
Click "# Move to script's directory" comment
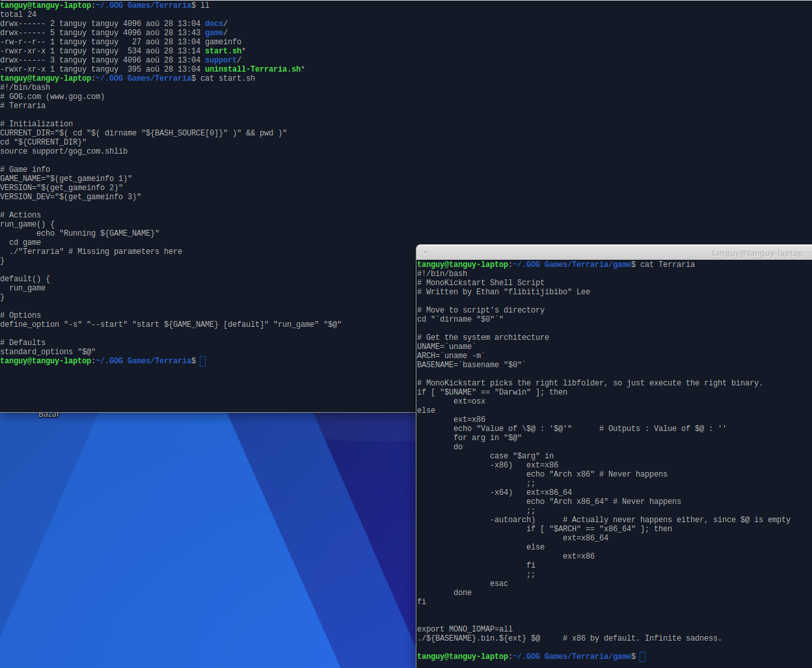coord(481,310)
